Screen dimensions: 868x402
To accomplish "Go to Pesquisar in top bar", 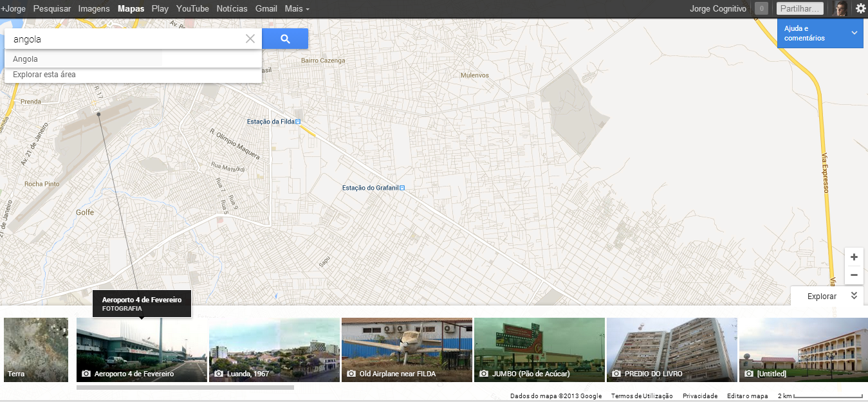I will (52, 8).
